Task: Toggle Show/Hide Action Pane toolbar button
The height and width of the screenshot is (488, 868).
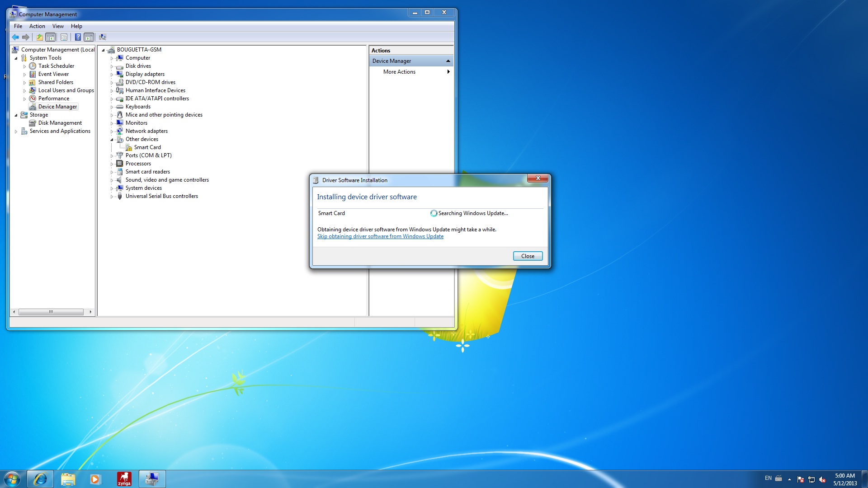Action: click(x=89, y=37)
